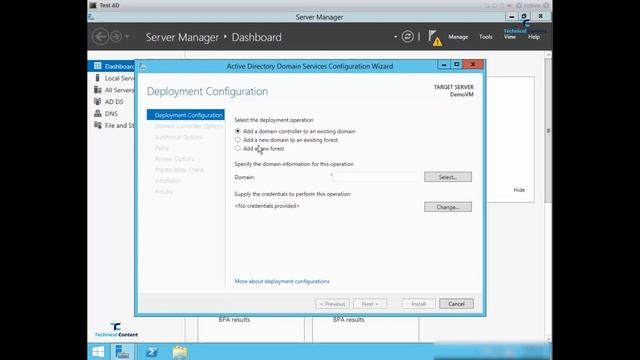
Task: Refresh the Server Manager dashboard
Action: point(407,37)
